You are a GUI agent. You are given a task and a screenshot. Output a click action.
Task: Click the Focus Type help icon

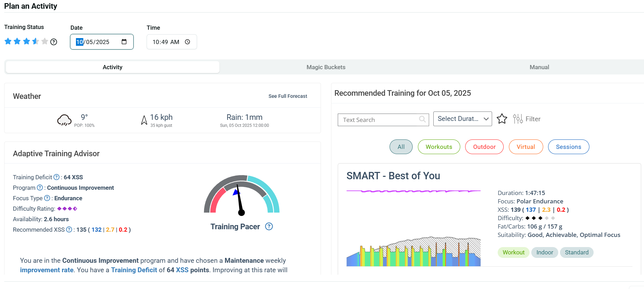(x=47, y=198)
